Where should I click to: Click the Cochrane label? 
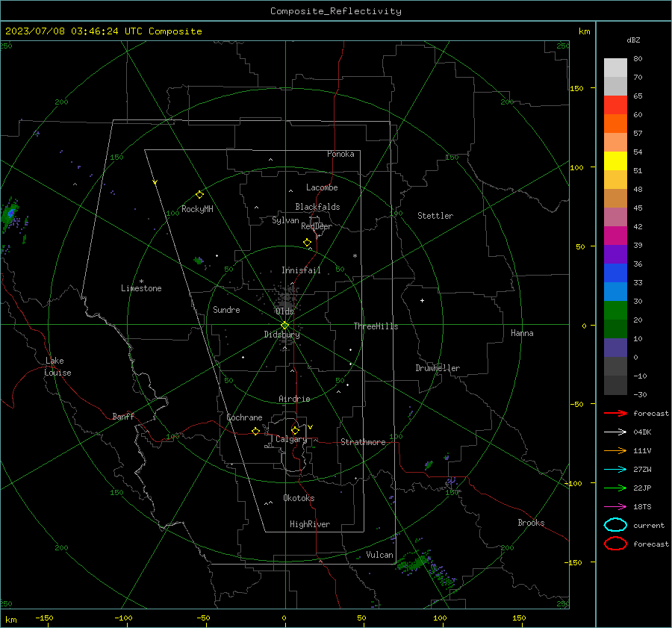(244, 417)
